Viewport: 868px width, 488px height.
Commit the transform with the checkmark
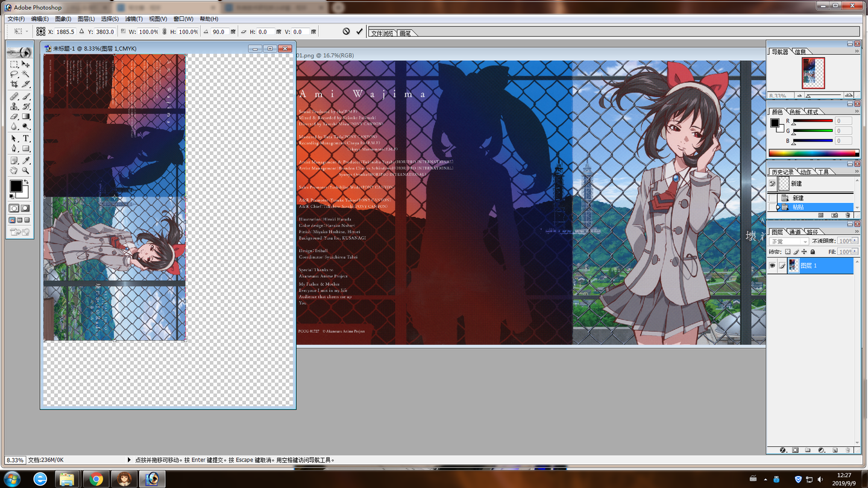tap(360, 31)
